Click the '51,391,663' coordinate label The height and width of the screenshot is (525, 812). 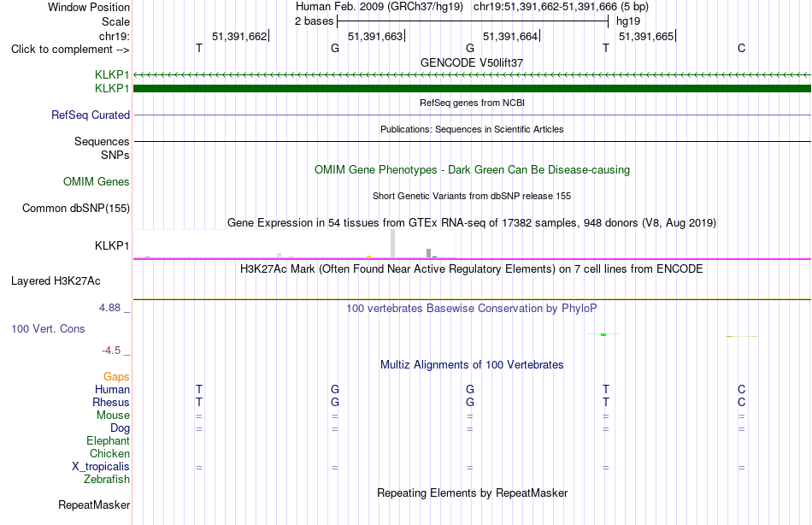point(375,36)
